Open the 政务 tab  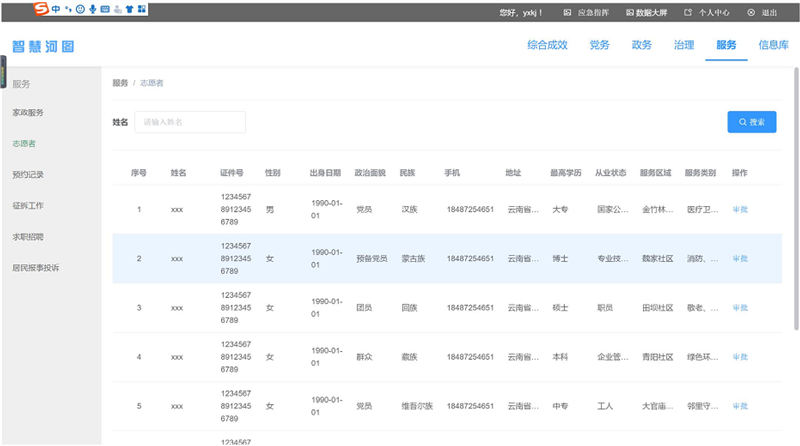(x=641, y=45)
